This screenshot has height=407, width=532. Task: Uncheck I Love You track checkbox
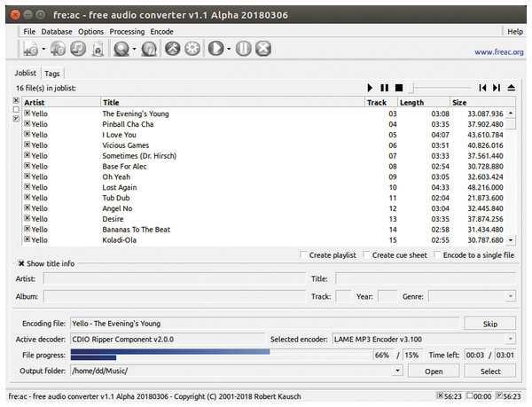(27, 134)
